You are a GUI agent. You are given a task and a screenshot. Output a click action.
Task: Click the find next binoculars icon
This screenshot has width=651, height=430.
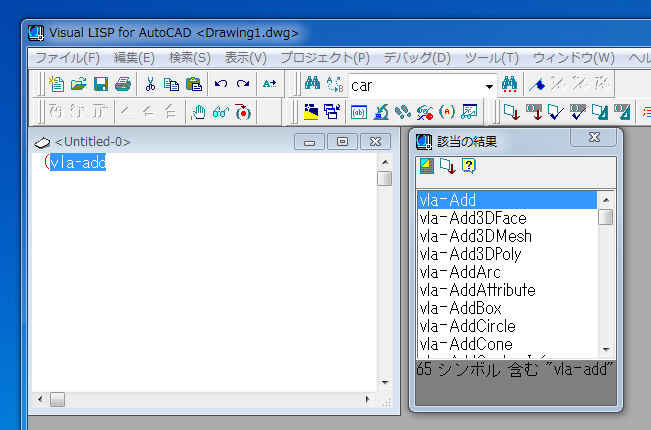(x=509, y=84)
